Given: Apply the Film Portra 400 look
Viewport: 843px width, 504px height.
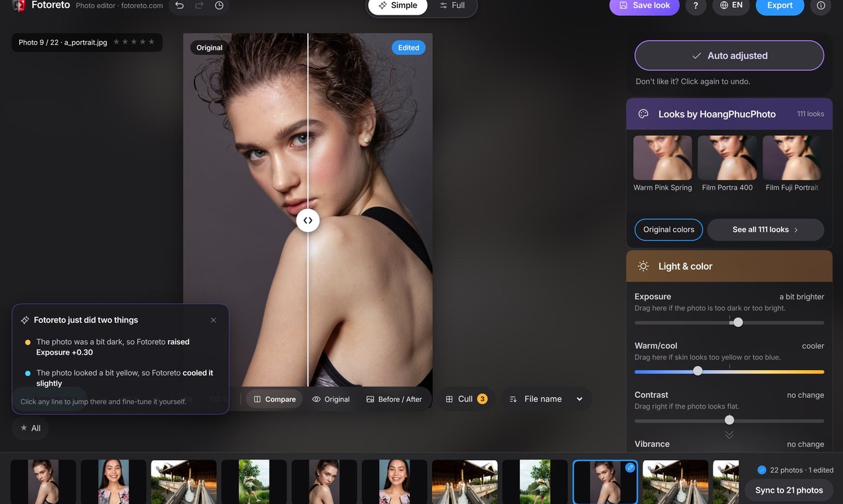Looking at the screenshot, I should [x=728, y=164].
